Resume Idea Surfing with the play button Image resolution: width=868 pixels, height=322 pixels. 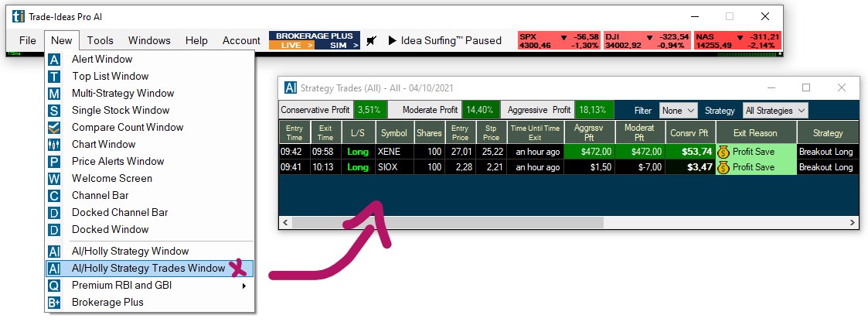(x=392, y=40)
